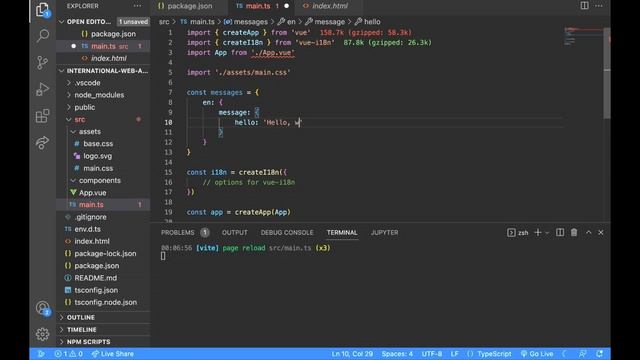Open the Live Share view icon
This screenshot has width=640, height=360.
tap(42, 142)
